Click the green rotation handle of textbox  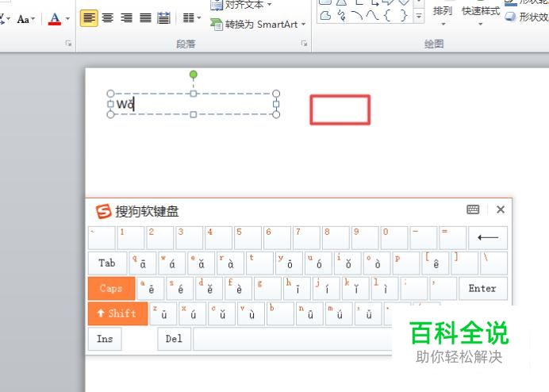194,75
